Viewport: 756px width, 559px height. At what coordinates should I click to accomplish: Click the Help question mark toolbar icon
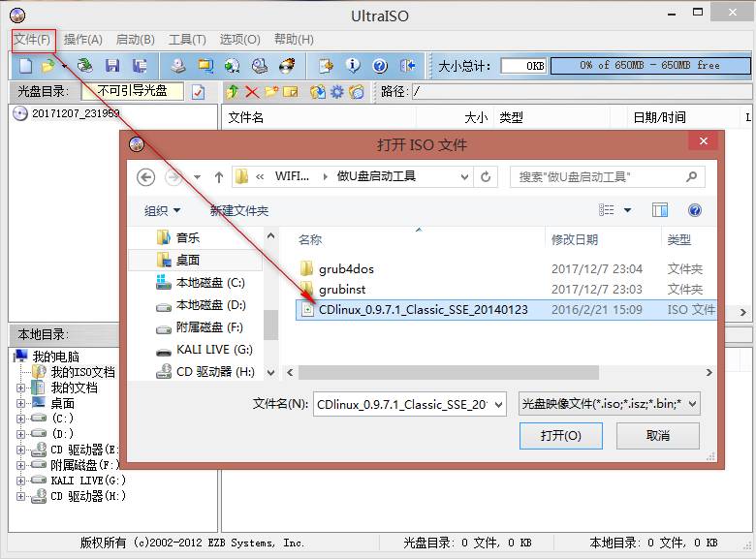tap(380, 66)
